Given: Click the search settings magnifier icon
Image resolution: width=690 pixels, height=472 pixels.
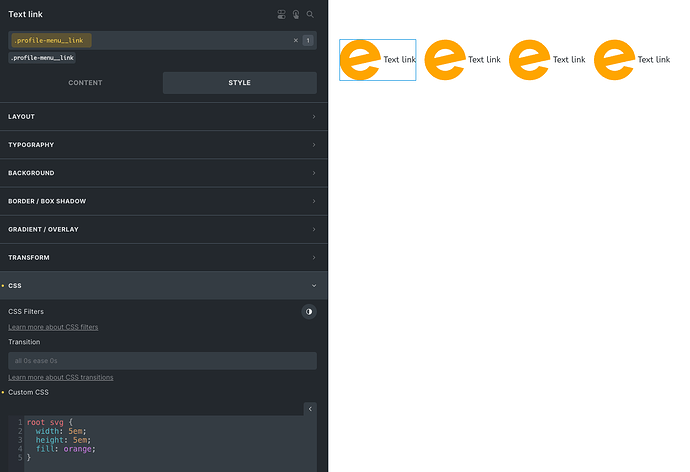Looking at the screenshot, I should [310, 15].
